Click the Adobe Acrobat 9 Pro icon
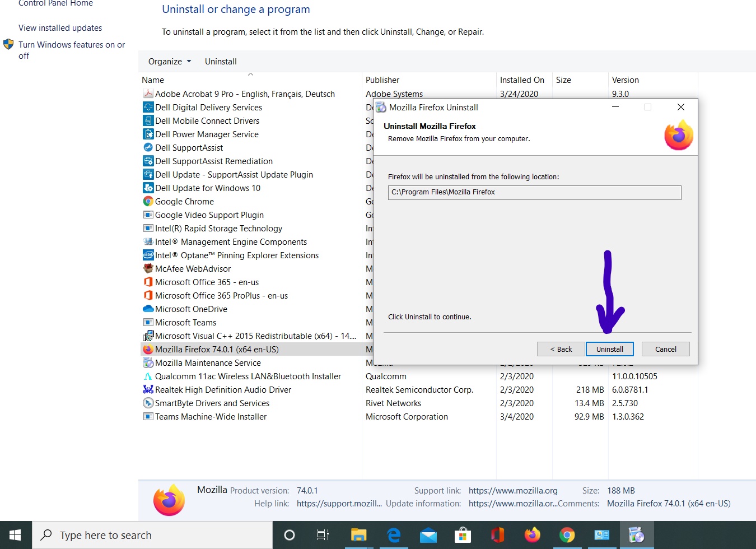The height and width of the screenshot is (549, 756). [x=148, y=94]
